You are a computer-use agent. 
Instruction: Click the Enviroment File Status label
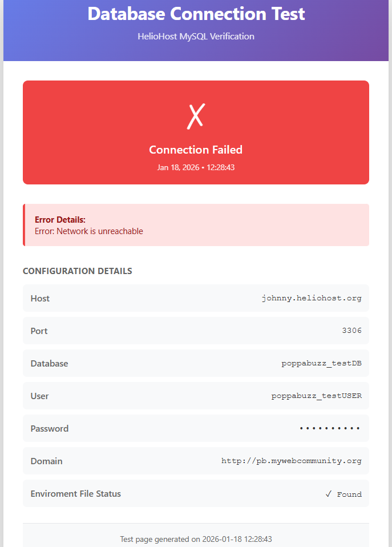76,493
